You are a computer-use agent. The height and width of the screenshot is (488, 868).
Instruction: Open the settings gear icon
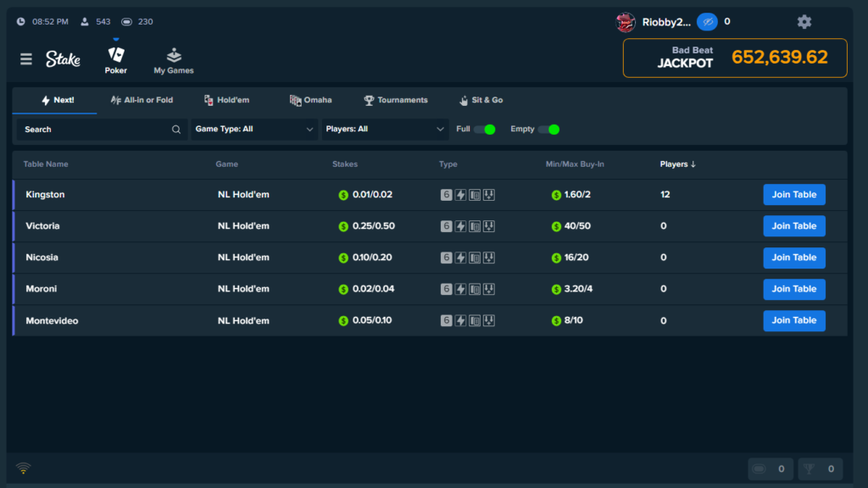coord(804,22)
